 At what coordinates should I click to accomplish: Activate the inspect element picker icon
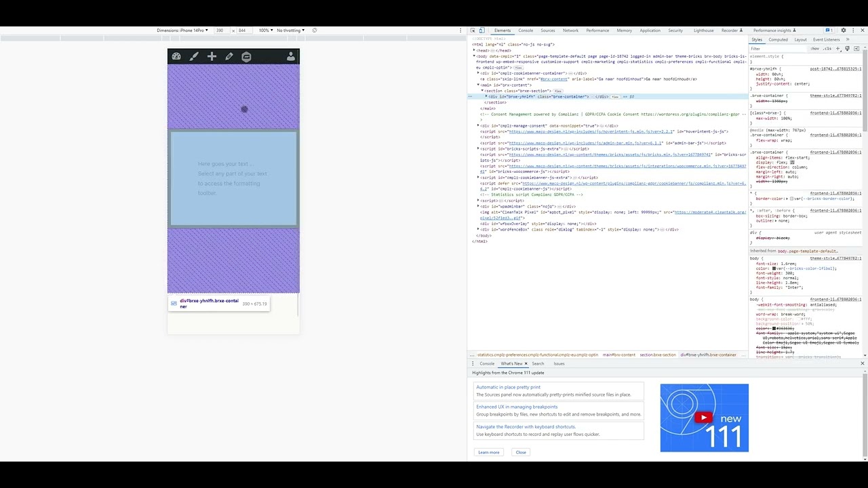473,30
